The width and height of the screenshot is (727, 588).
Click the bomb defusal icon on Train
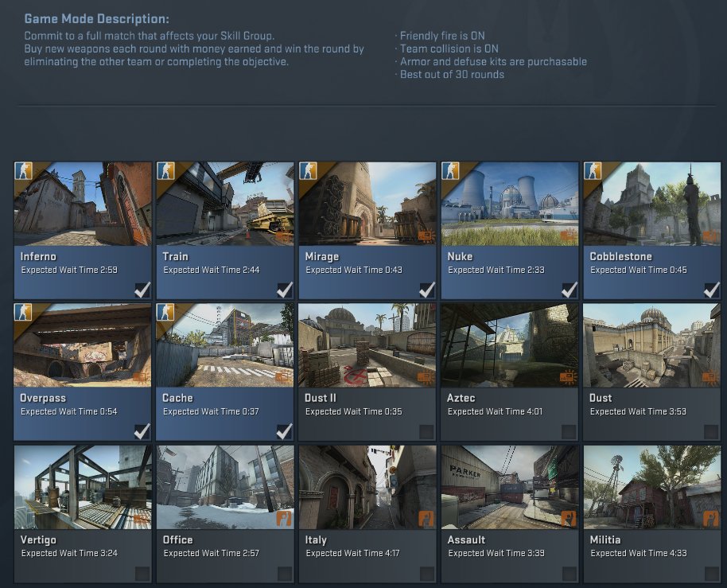coord(284,237)
